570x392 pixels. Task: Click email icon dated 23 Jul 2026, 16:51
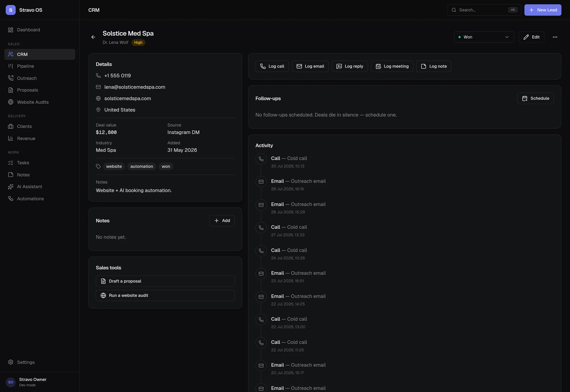261,274
